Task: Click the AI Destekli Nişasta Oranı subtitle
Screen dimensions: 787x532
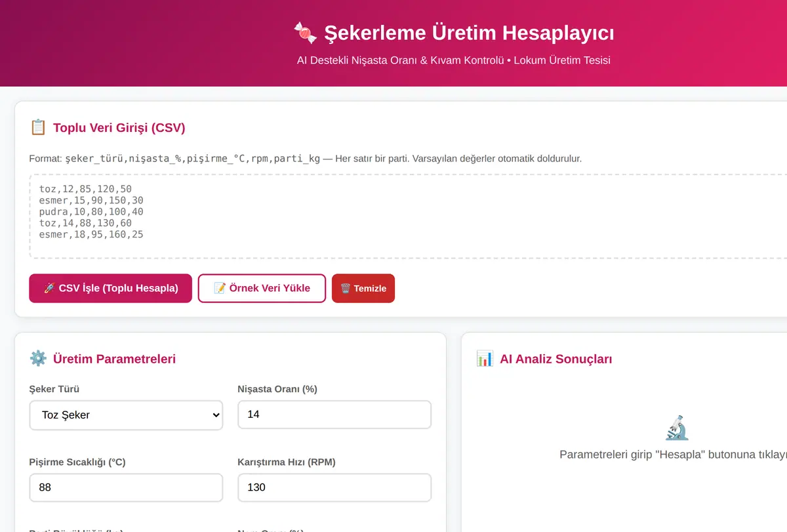Action: click(454, 60)
